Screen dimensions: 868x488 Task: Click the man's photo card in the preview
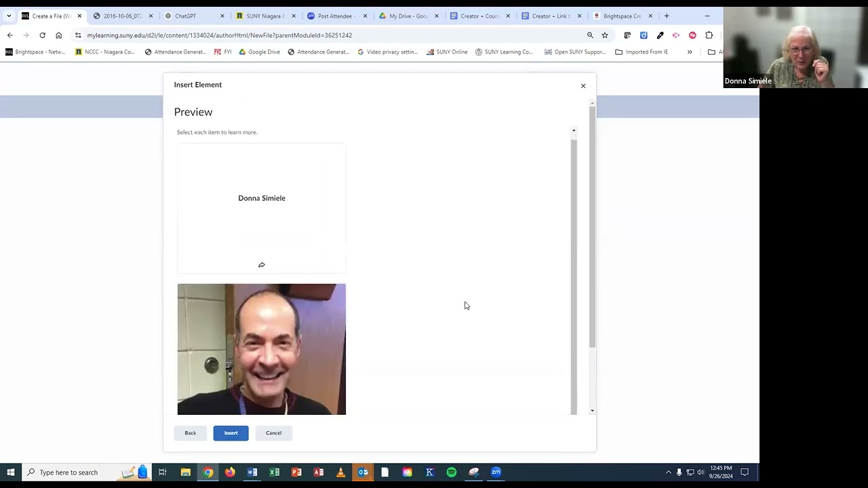click(262, 349)
